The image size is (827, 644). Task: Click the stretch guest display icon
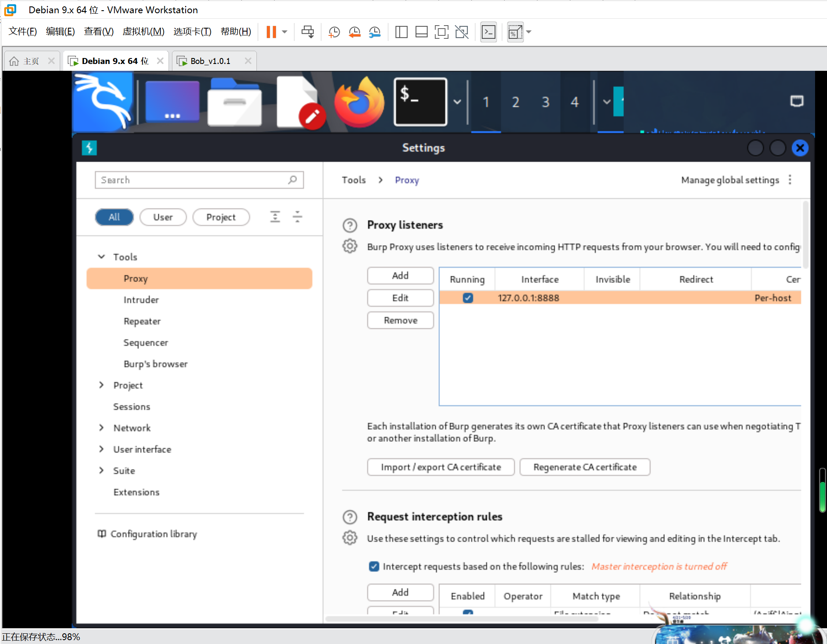pyautogui.click(x=515, y=32)
